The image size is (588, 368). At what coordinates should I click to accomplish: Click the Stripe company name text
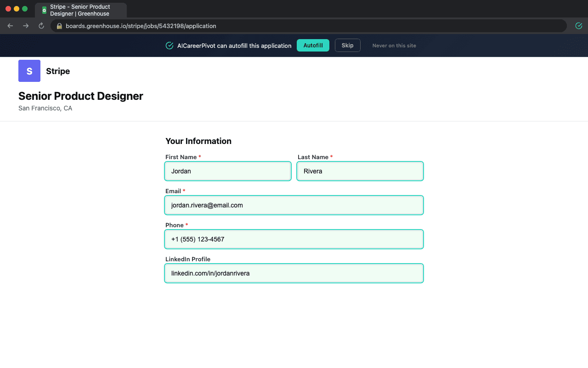pos(58,71)
